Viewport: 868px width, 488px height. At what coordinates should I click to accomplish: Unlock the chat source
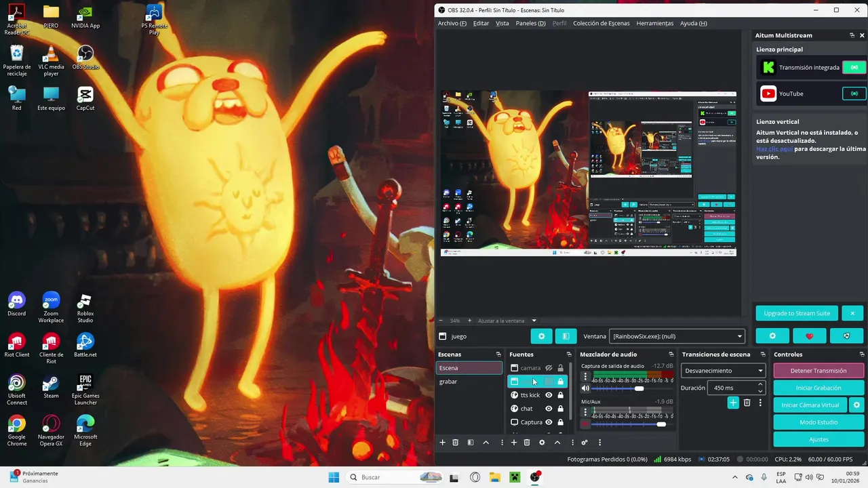click(x=561, y=409)
